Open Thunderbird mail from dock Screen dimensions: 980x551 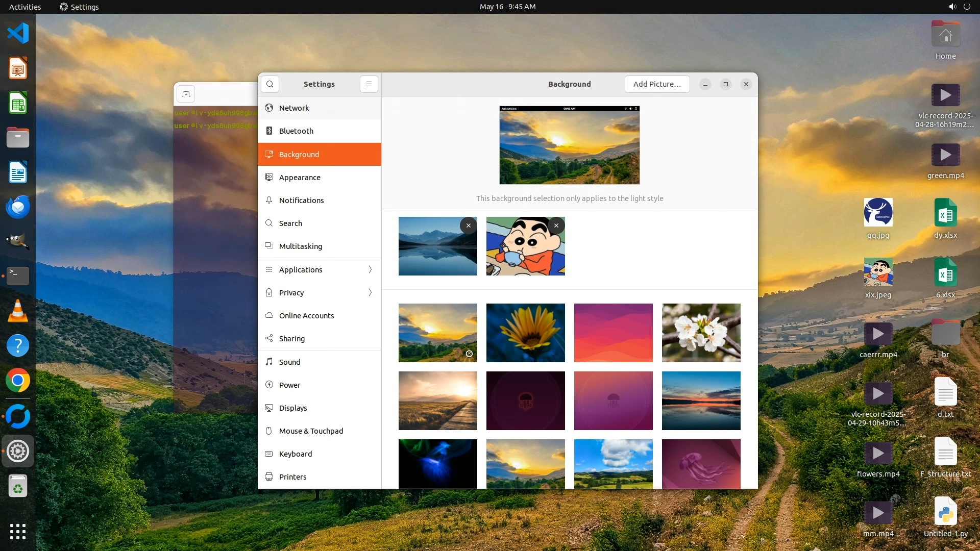[x=18, y=207]
